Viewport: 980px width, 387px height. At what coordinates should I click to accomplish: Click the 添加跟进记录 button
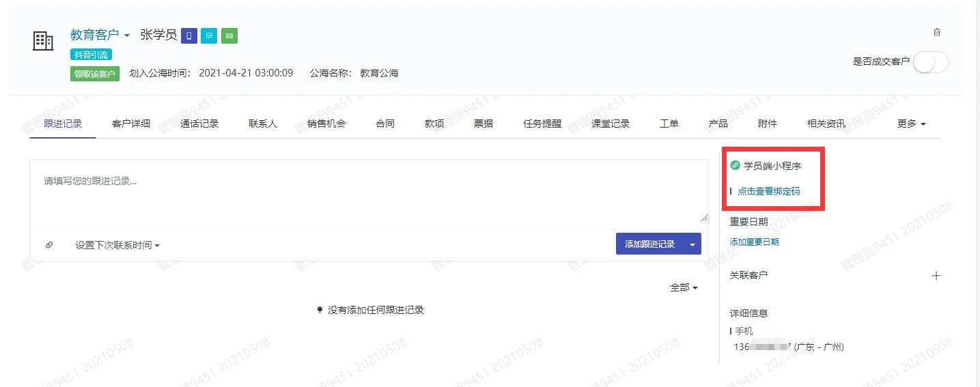click(x=650, y=244)
